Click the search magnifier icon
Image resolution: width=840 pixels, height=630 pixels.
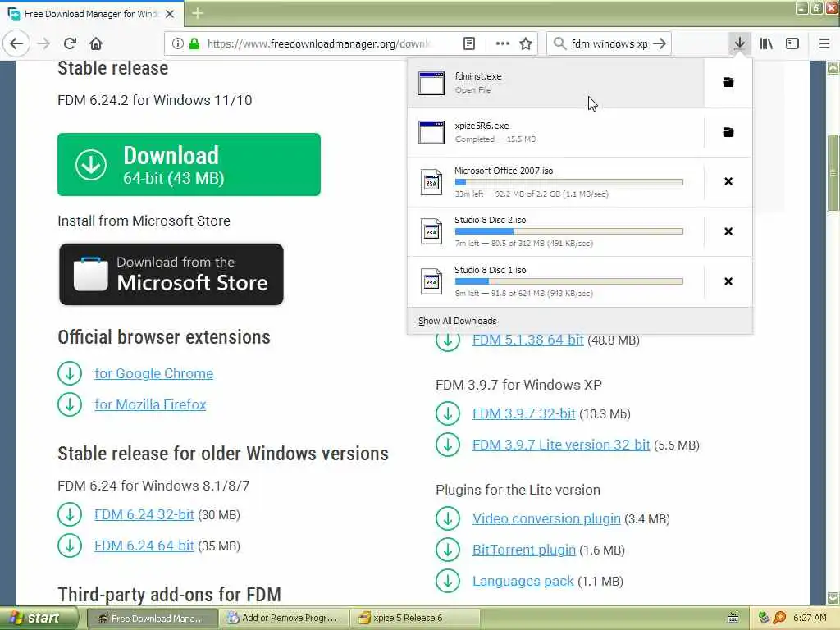click(x=559, y=43)
